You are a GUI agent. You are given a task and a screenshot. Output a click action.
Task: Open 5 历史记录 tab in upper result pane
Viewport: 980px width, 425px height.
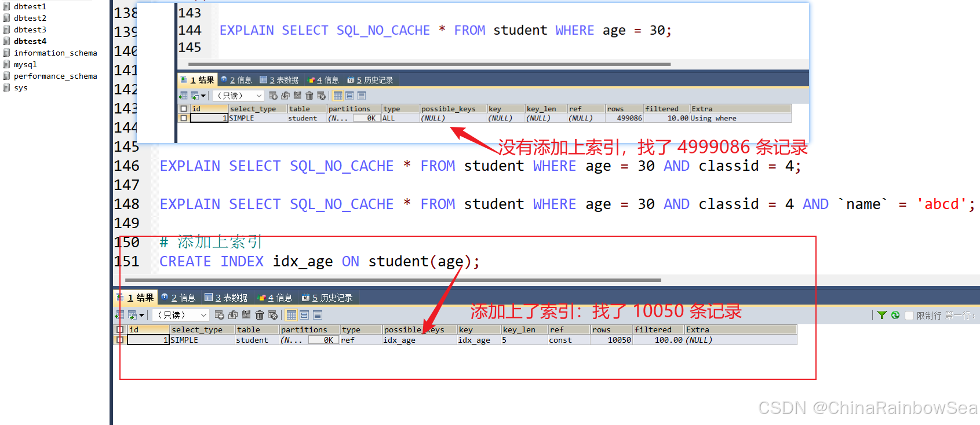tap(370, 80)
